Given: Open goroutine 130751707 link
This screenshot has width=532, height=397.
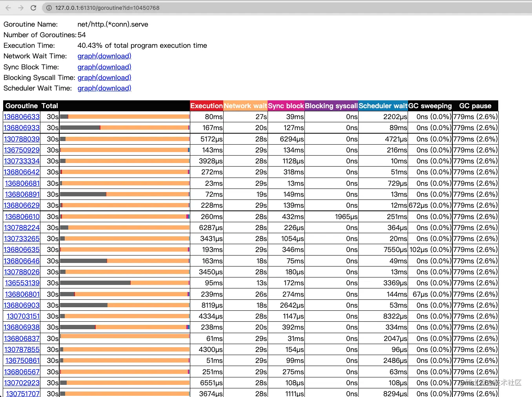Looking at the screenshot, I should point(23,393).
